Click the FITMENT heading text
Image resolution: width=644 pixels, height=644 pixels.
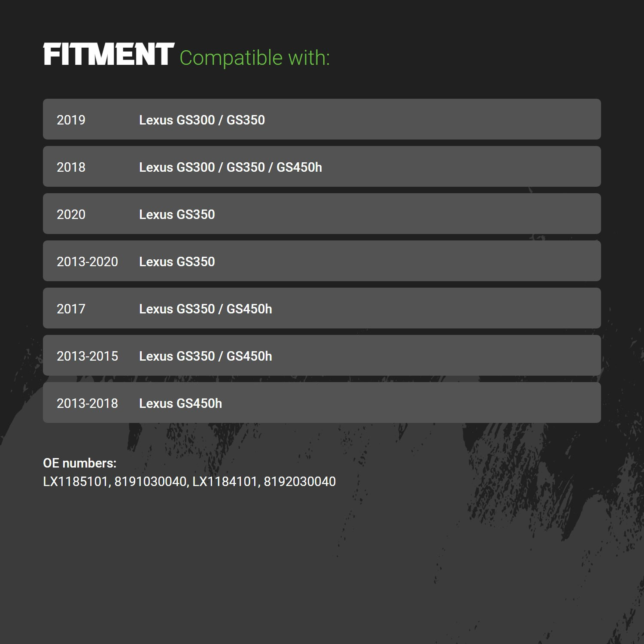(109, 55)
